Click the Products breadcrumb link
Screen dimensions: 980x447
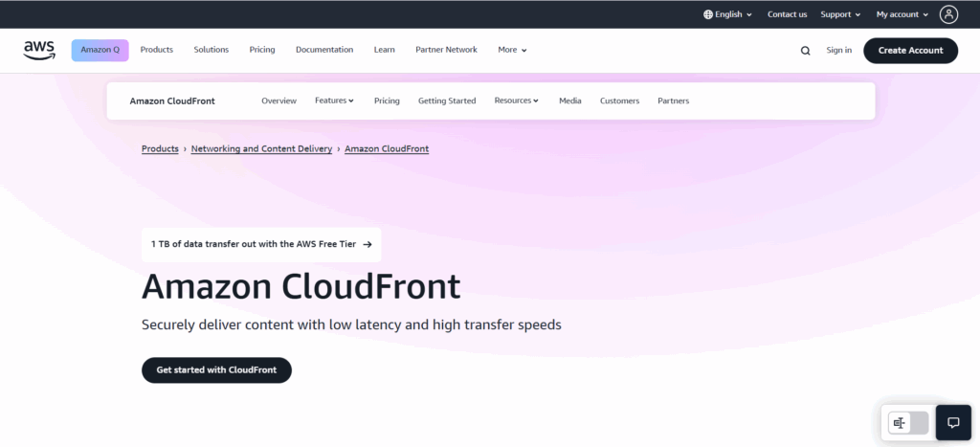[160, 148]
